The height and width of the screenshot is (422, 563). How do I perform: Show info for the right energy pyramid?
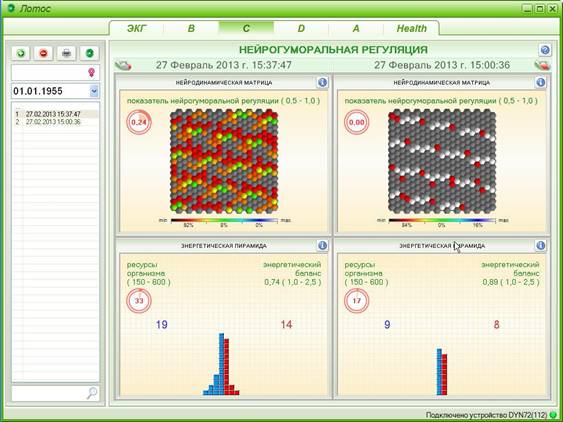tap(540, 246)
